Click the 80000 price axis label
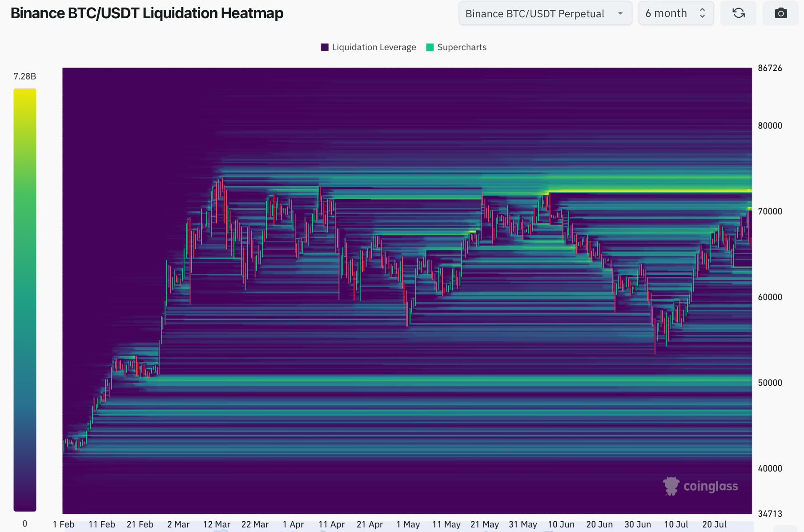Screen dimensions: 804x532 point(770,126)
